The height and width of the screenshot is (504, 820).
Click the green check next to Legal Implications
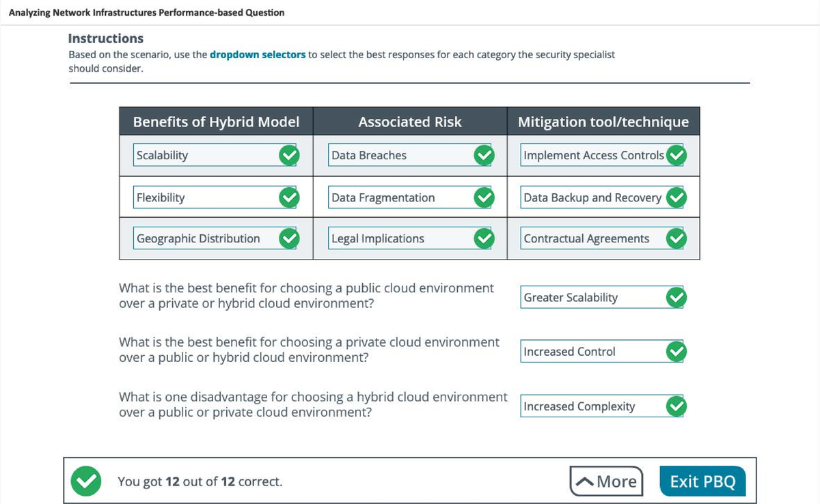pyautogui.click(x=484, y=238)
